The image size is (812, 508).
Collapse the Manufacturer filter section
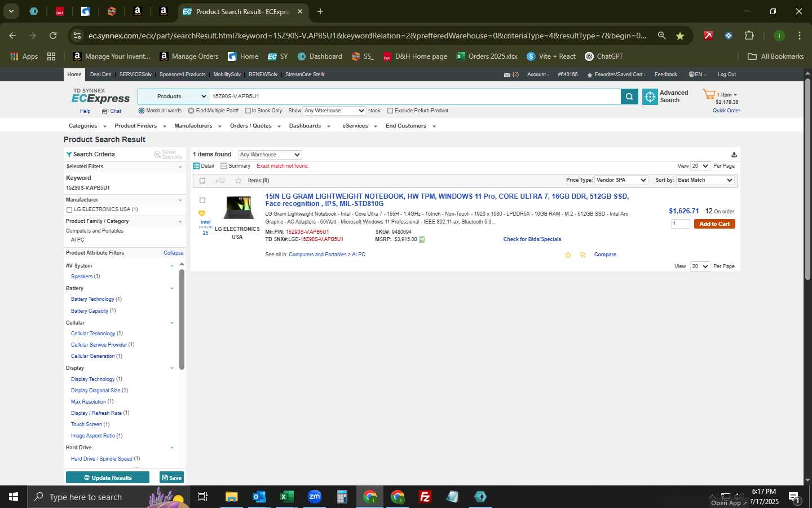(x=180, y=200)
